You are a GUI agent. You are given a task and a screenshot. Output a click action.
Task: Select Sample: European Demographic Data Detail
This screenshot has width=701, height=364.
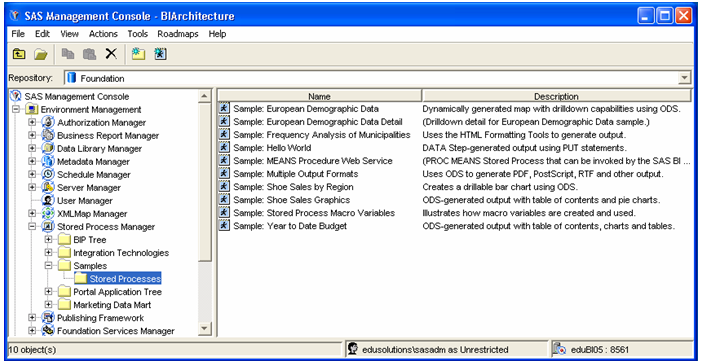[x=317, y=122]
